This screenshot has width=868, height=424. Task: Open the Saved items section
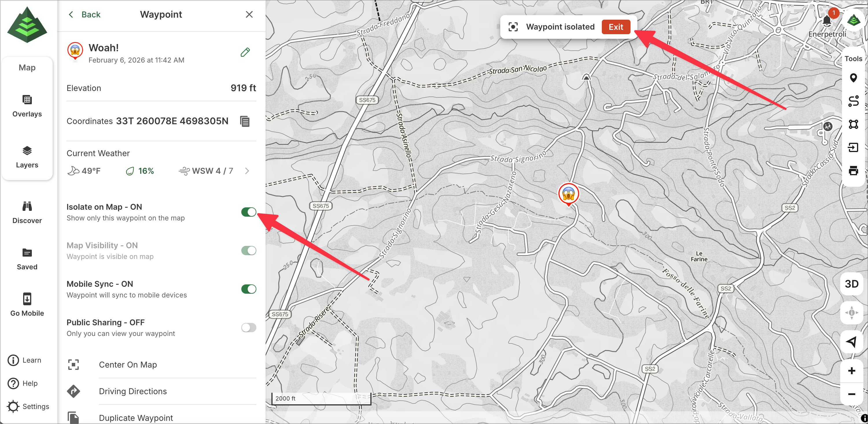point(27,259)
